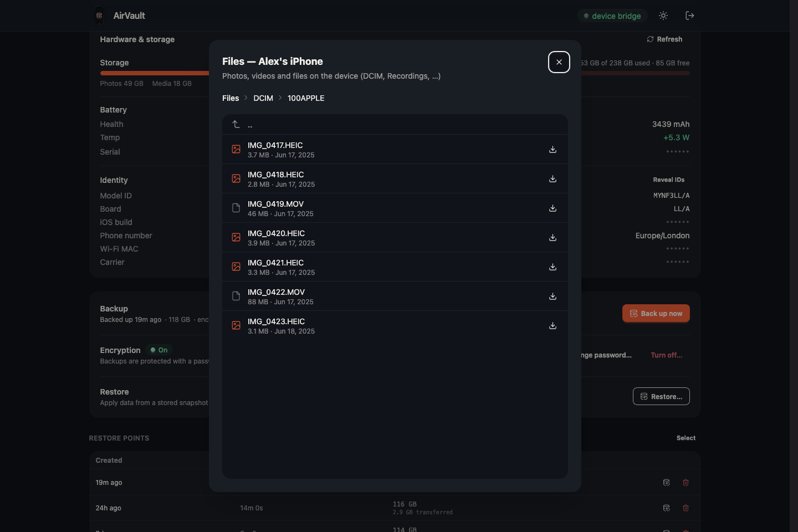Image resolution: width=798 pixels, height=532 pixels.
Task: Click image icon of IMG_0420.HEIC
Action: tap(236, 238)
